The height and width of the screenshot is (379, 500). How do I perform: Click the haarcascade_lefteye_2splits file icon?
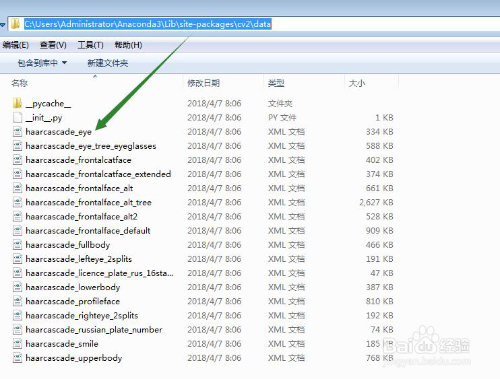[x=17, y=259]
